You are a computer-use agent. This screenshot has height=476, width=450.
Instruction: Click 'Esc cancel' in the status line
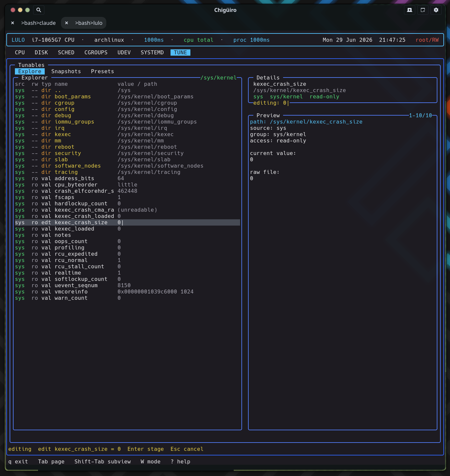tap(187, 449)
